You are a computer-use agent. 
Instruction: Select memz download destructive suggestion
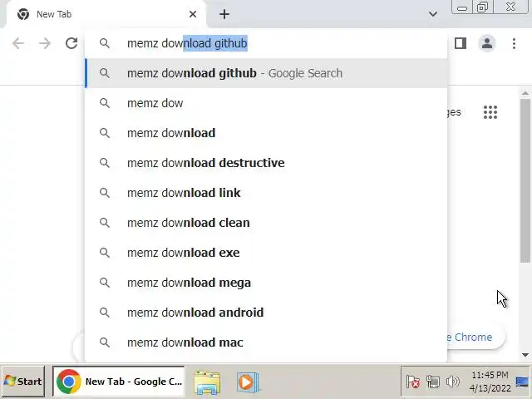click(x=266, y=163)
